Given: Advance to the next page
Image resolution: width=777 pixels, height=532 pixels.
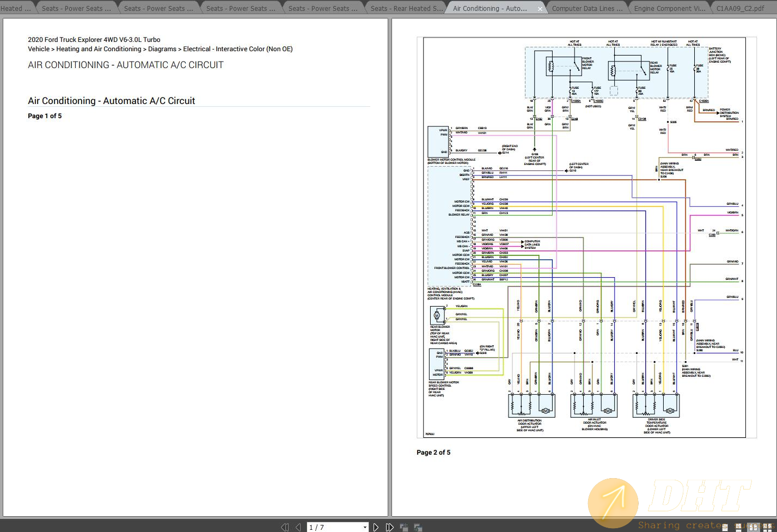Looking at the screenshot, I should pos(376,527).
